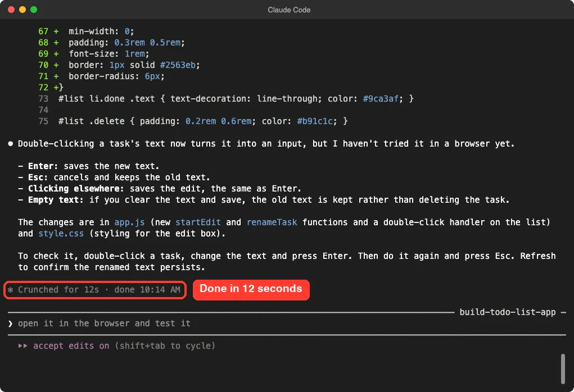Click the "Crunched for 12s" status text

pyautogui.click(x=58, y=290)
